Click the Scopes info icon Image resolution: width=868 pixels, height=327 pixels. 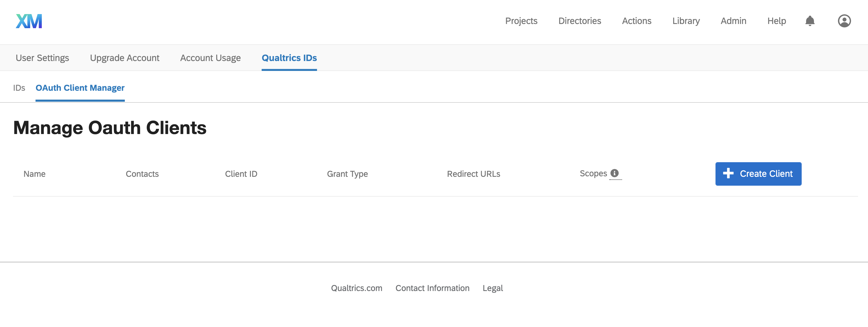pyautogui.click(x=614, y=173)
